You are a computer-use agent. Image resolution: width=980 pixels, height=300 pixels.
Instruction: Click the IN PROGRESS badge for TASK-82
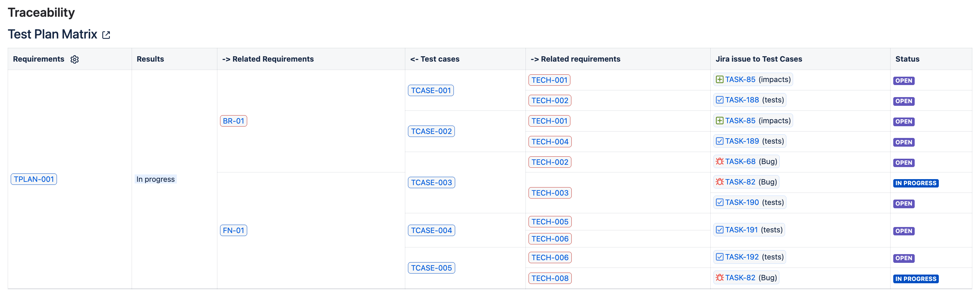coord(916,183)
